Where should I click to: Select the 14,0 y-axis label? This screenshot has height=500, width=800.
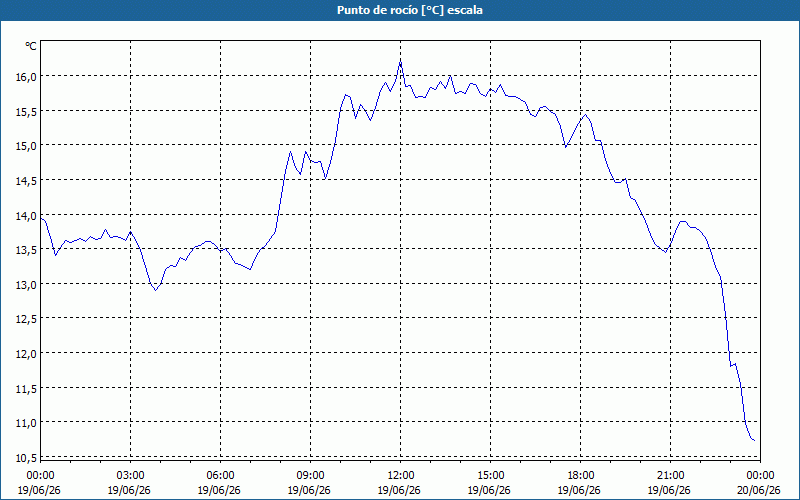[27, 215]
